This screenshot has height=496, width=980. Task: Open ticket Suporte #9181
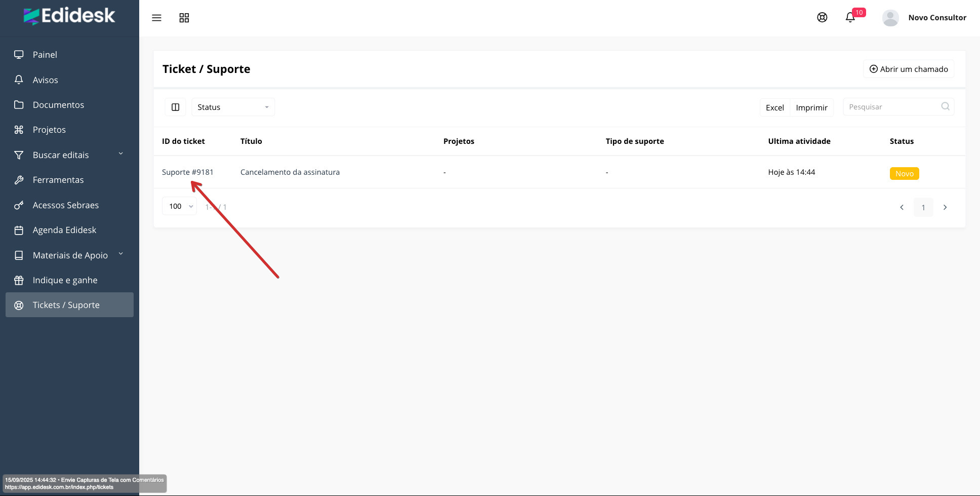click(188, 172)
